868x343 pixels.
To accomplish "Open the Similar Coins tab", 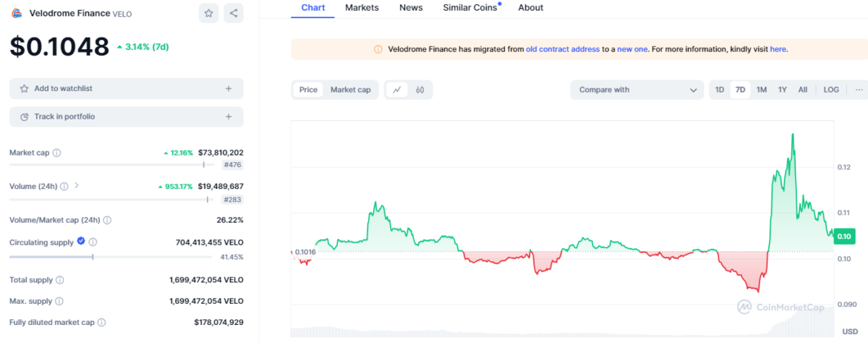I will pyautogui.click(x=469, y=8).
